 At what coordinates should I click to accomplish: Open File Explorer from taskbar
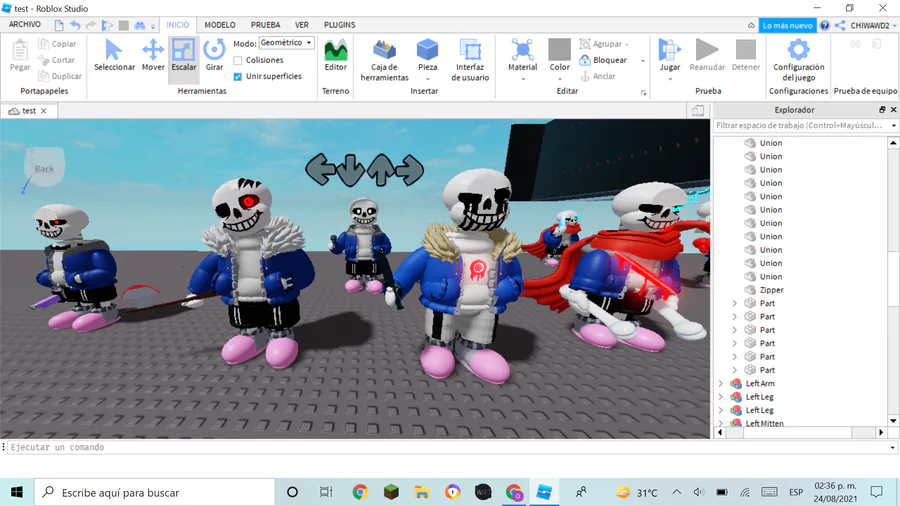[422, 492]
